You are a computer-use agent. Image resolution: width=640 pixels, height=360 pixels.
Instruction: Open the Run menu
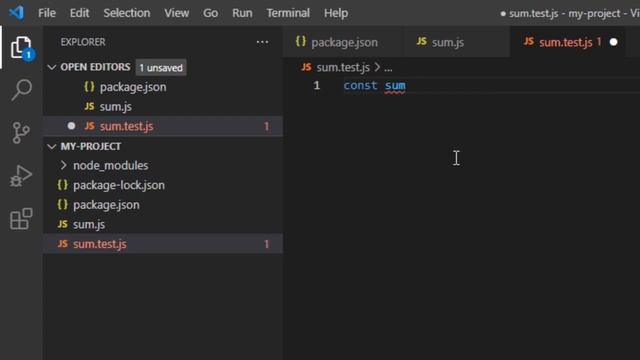[242, 13]
